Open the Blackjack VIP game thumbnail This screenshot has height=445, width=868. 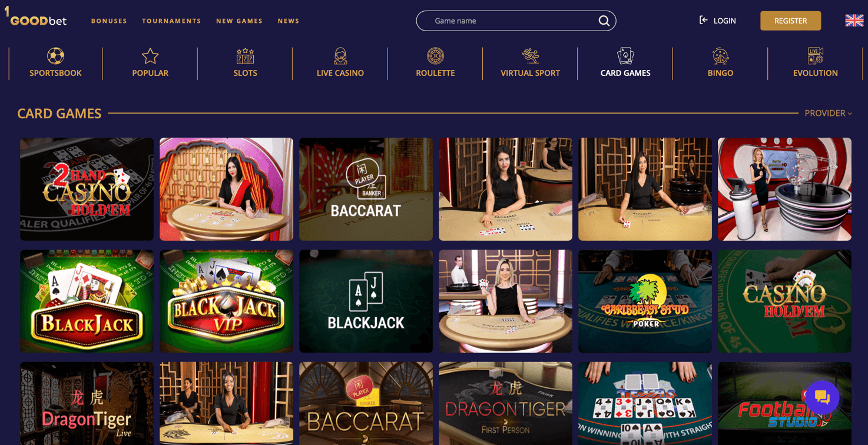[226, 301]
